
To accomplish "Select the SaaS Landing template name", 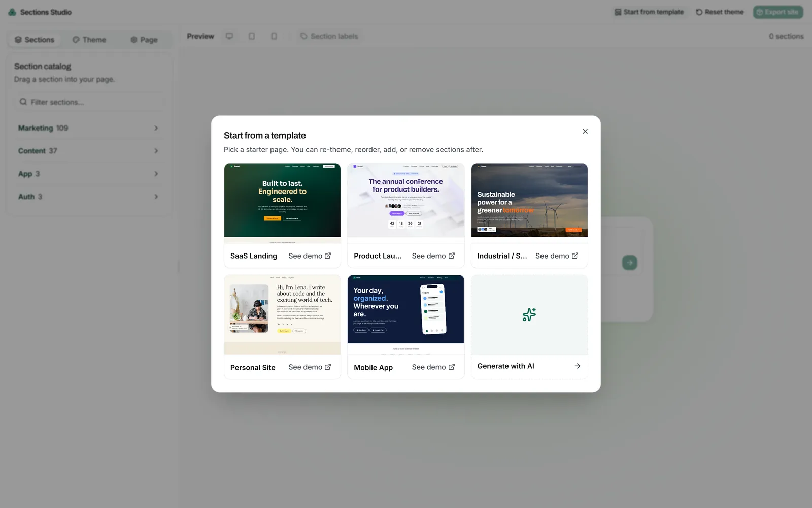I will [x=254, y=256].
